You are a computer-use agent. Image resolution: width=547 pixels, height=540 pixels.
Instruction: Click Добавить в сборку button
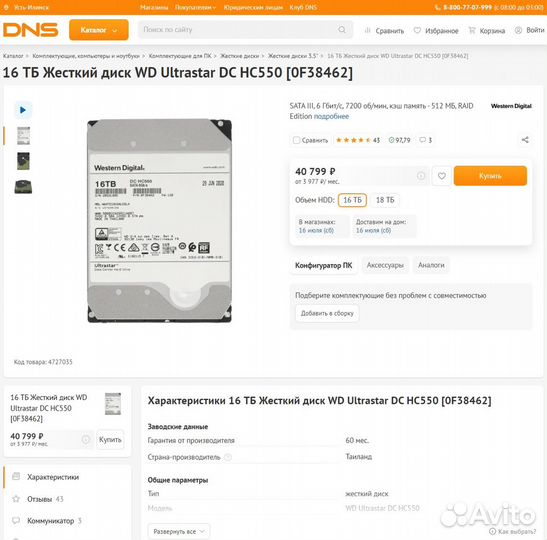coord(327,313)
